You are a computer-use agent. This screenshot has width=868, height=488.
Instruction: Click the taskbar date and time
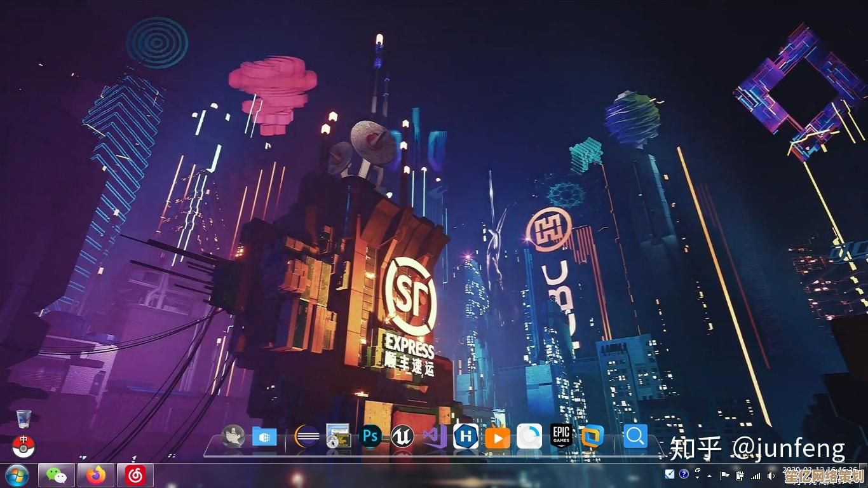(820, 475)
